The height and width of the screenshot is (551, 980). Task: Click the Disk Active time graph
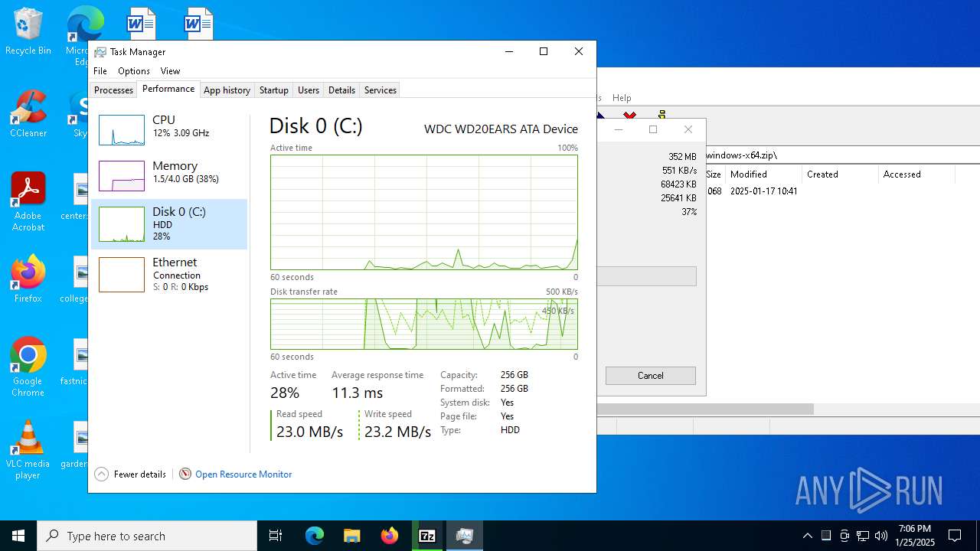point(423,212)
